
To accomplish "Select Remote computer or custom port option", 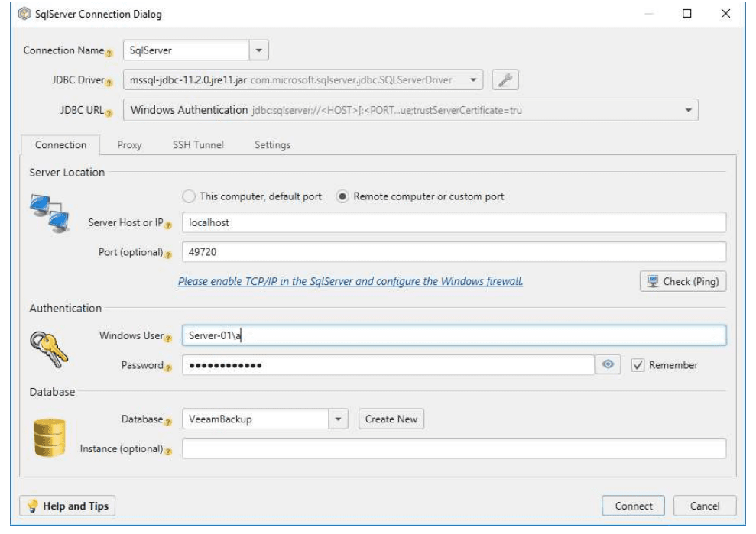I will tap(342, 196).
